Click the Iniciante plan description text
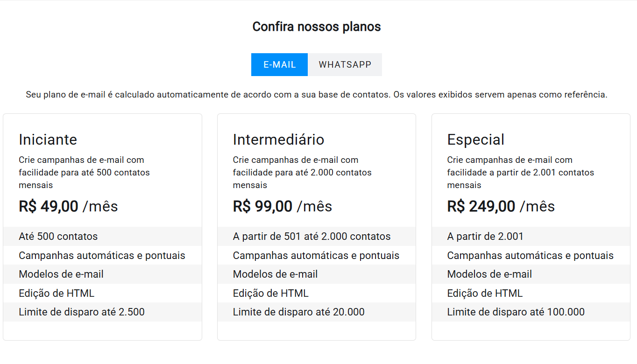 (x=84, y=172)
